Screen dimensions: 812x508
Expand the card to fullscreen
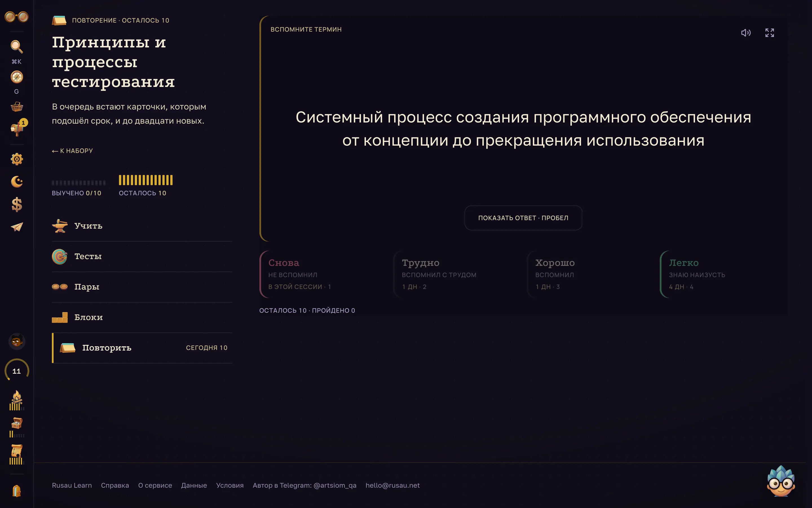pos(769,32)
